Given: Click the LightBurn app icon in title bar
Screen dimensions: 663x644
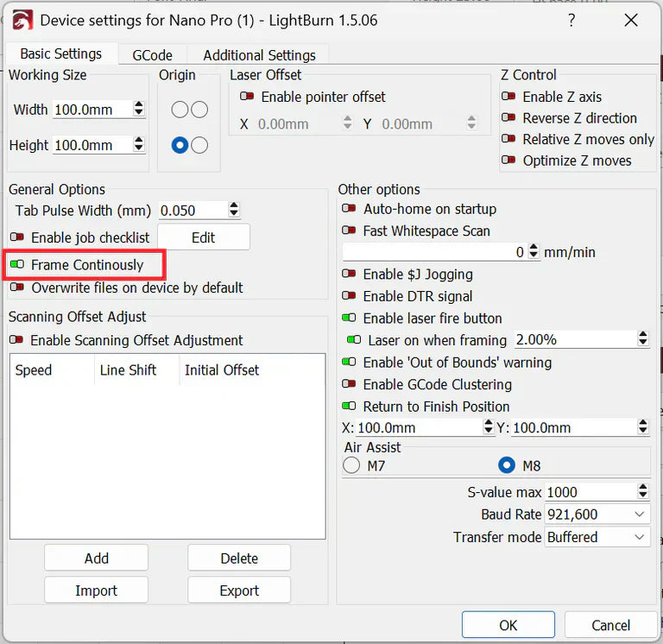Looking at the screenshot, I should pyautogui.click(x=22, y=20).
